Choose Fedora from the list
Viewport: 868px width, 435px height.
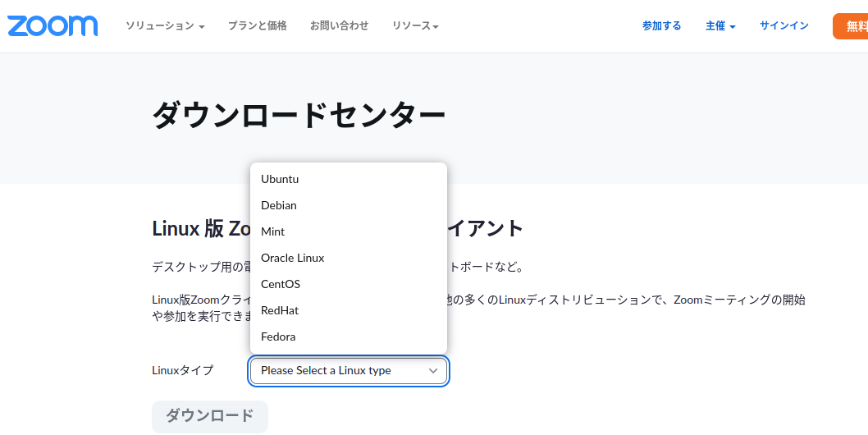(349, 337)
